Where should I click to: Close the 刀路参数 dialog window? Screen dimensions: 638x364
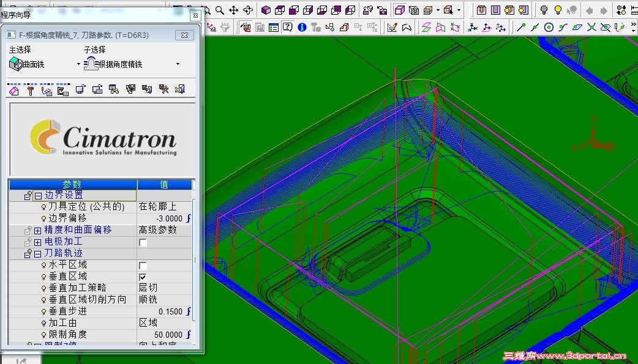click(184, 35)
